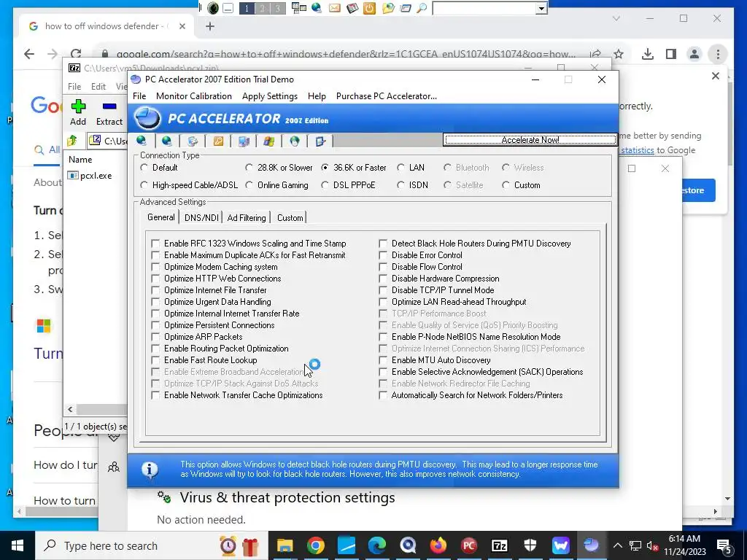Click virtual desktop 1 button in top toolbar

point(247,8)
